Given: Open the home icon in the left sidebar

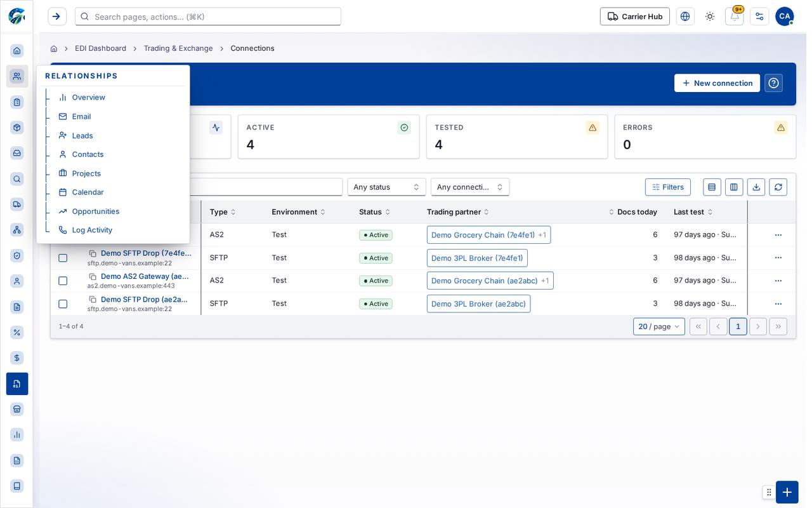Looking at the screenshot, I should (17, 51).
